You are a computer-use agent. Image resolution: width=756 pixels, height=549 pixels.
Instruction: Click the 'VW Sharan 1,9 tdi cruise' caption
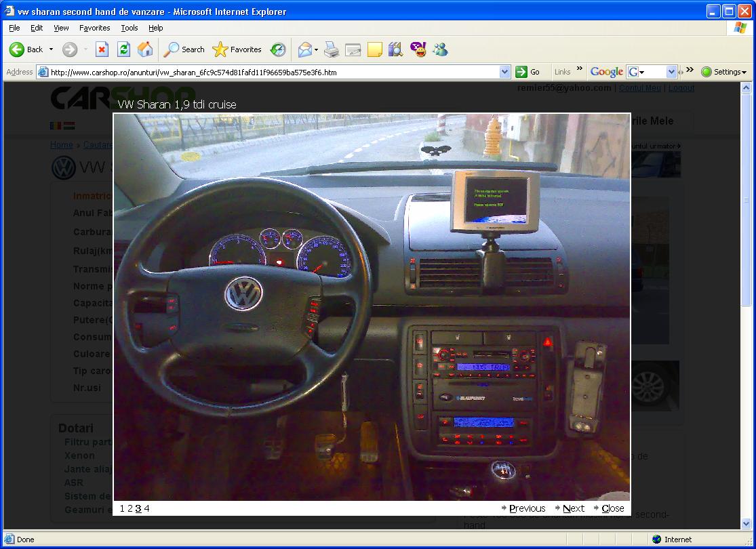click(177, 104)
